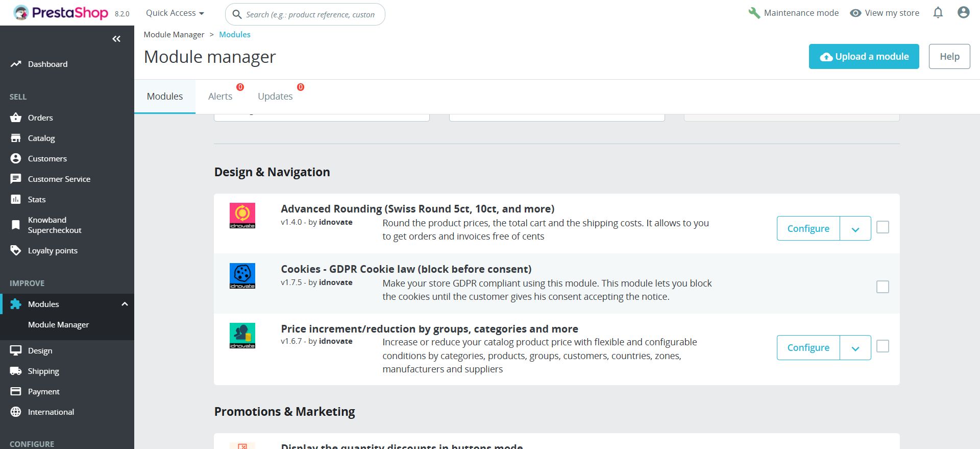Click the Upload a module button
The height and width of the screenshot is (449, 980).
(x=864, y=57)
